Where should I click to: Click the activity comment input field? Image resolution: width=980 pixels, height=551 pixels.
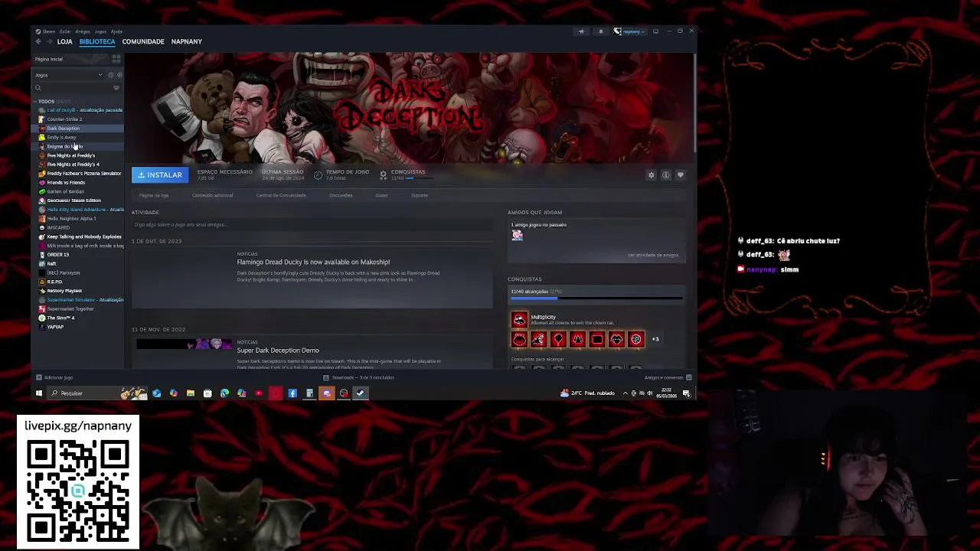click(x=312, y=225)
